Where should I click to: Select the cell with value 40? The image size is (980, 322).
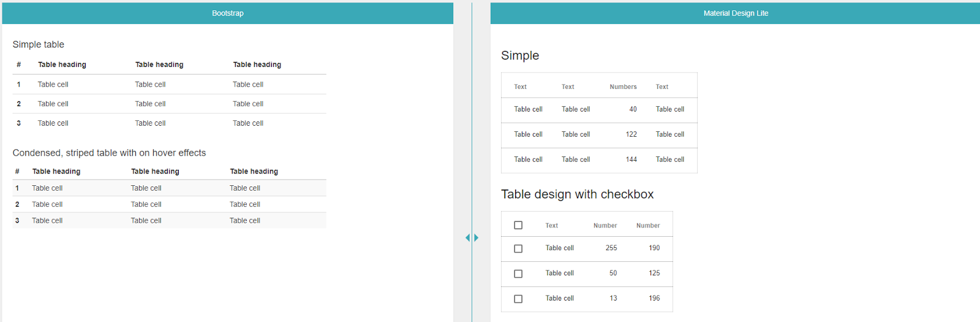pos(633,109)
